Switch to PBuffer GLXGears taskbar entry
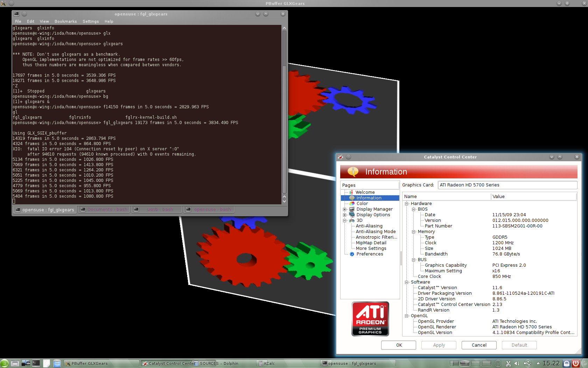This screenshot has height=368, width=588. pyautogui.click(x=101, y=363)
